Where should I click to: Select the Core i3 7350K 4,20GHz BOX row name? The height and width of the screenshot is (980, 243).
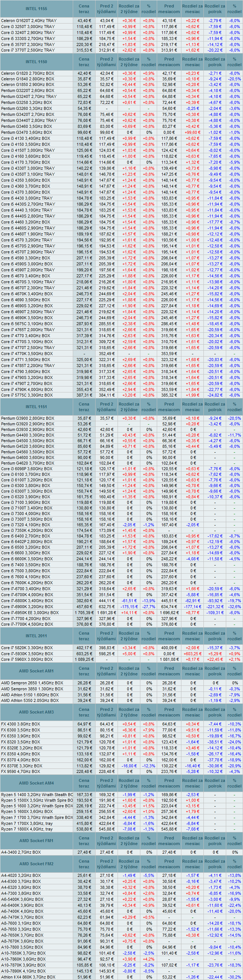(x=27, y=530)
